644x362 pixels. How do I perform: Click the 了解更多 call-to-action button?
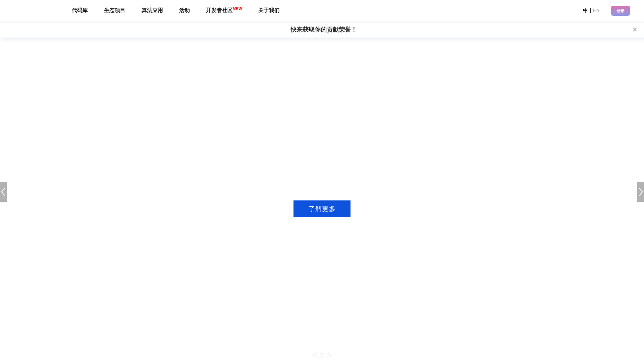pos(322,208)
